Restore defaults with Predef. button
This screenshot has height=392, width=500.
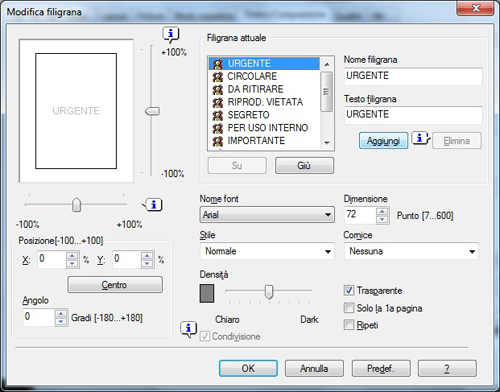pos(381,368)
